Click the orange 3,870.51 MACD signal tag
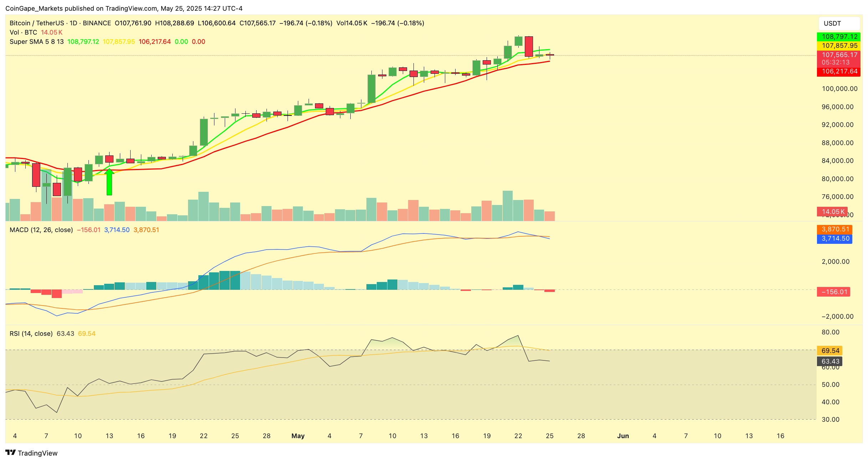Viewport: 868px width, 462px height. point(834,229)
